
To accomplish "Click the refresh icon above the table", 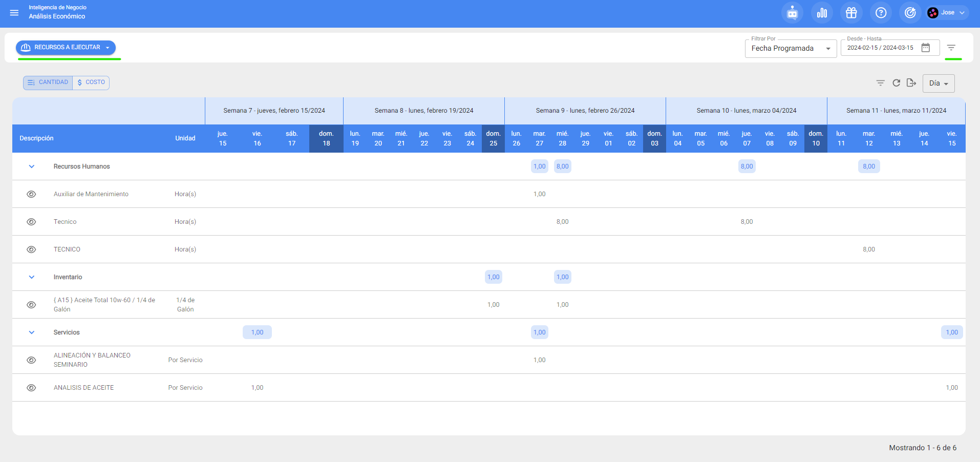I will pyautogui.click(x=896, y=83).
